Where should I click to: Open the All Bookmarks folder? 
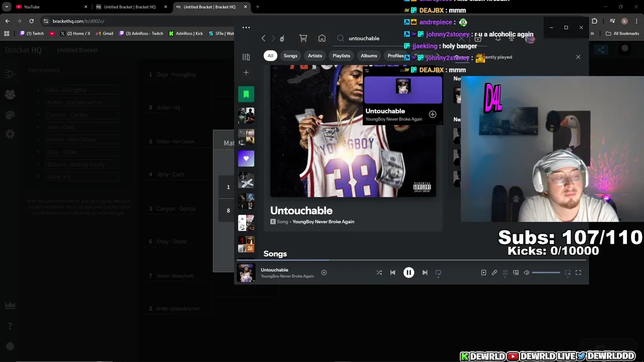(622, 34)
